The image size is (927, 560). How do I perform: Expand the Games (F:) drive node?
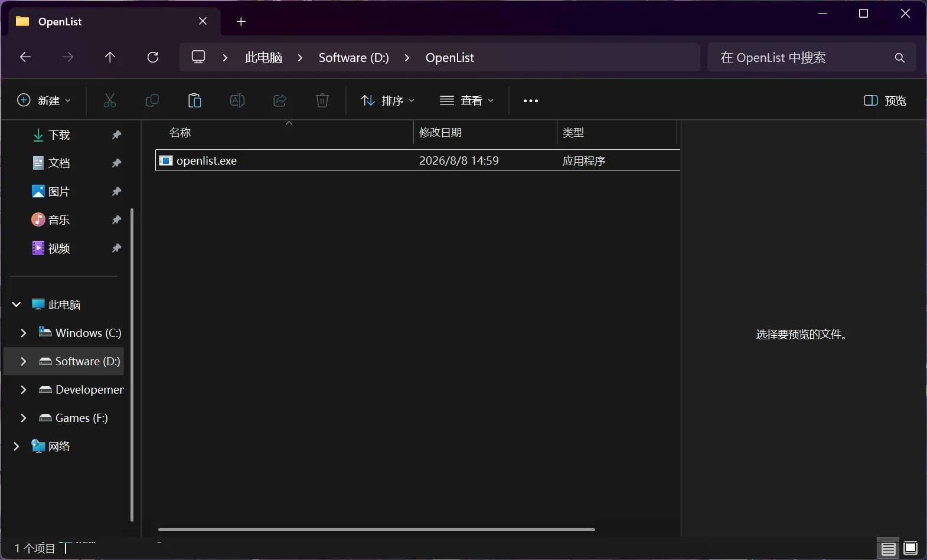[24, 418]
